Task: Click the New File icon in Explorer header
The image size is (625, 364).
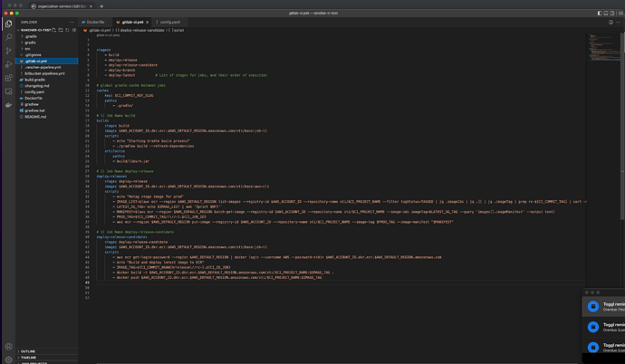Action: [x=54, y=30]
